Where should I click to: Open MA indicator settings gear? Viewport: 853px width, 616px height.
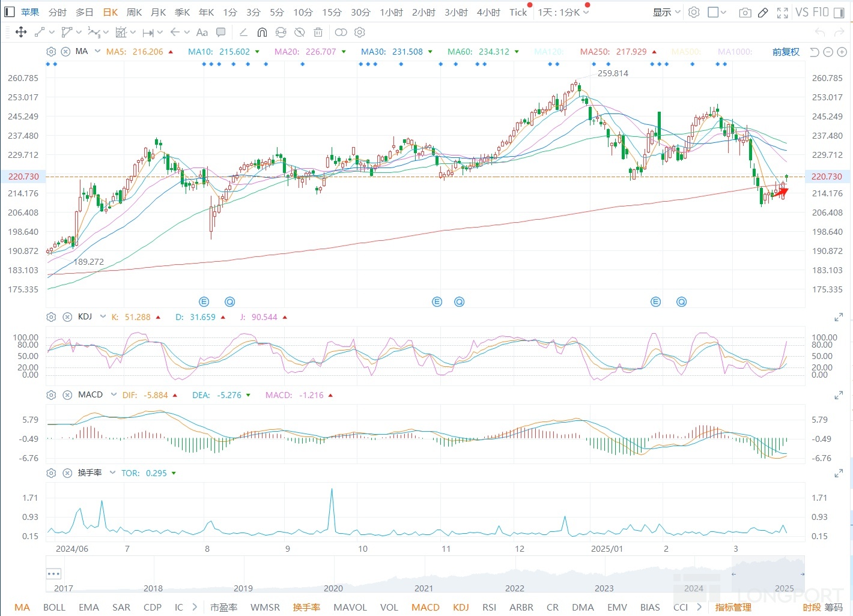click(51, 52)
